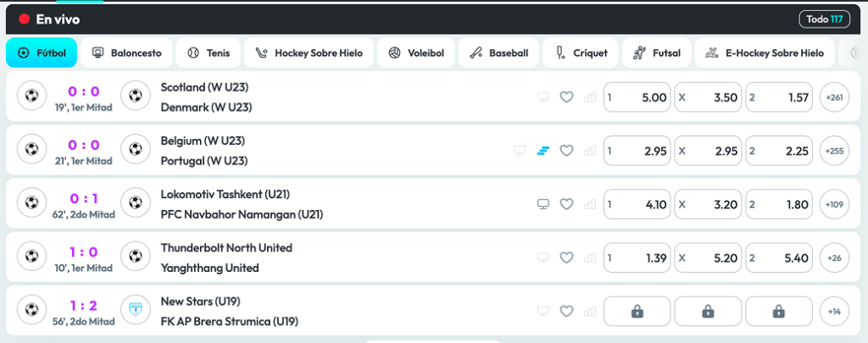The height and width of the screenshot is (343, 868).
Task: Click live stream monitor icon for Lokomotiv Tashkent
Action: pyautogui.click(x=543, y=204)
